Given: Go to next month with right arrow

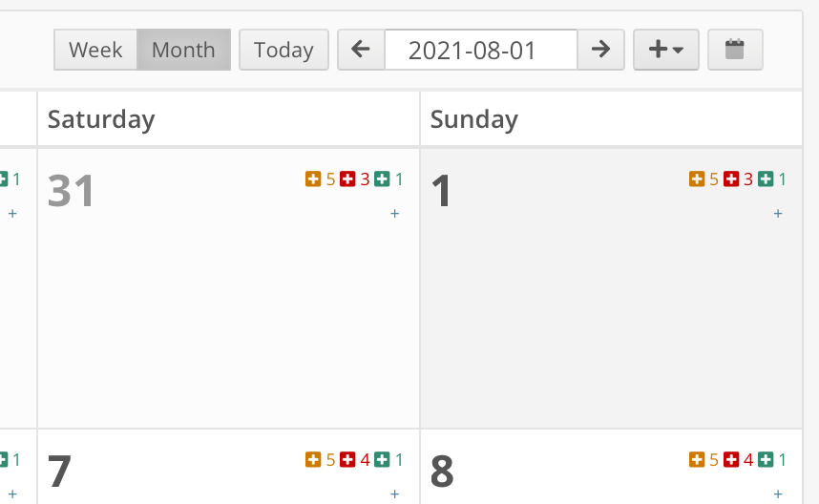Looking at the screenshot, I should (x=600, y=50).
